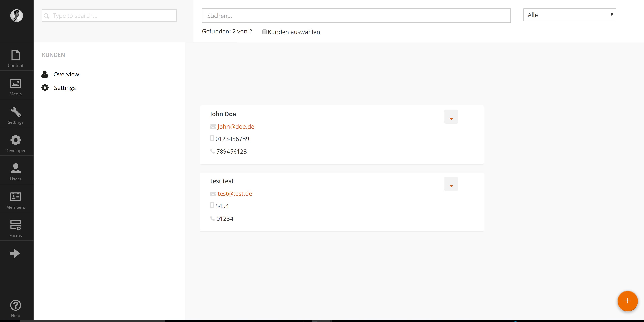
Task: Click the Kunden Settings gear icon
Action: point(45,88)
